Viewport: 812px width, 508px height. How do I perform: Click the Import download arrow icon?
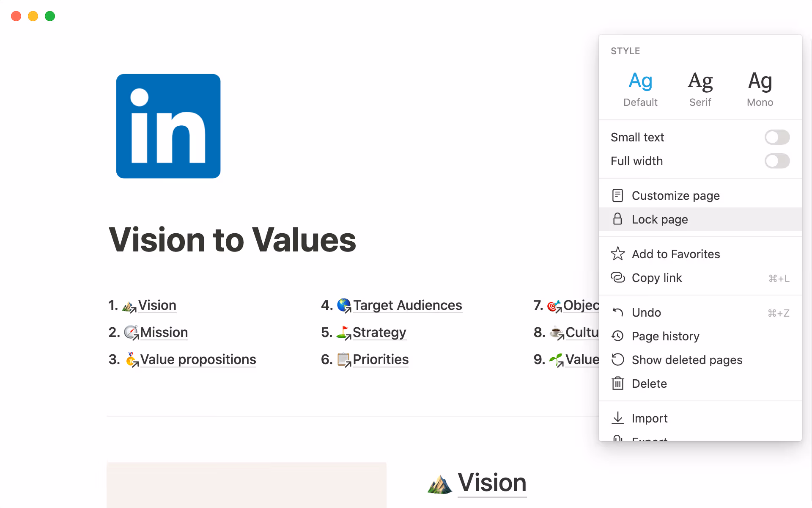[617, 418]
